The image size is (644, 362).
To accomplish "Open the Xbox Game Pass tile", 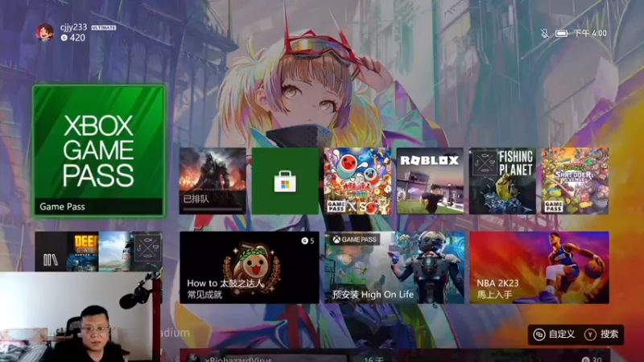I will (x=98, y=150).
